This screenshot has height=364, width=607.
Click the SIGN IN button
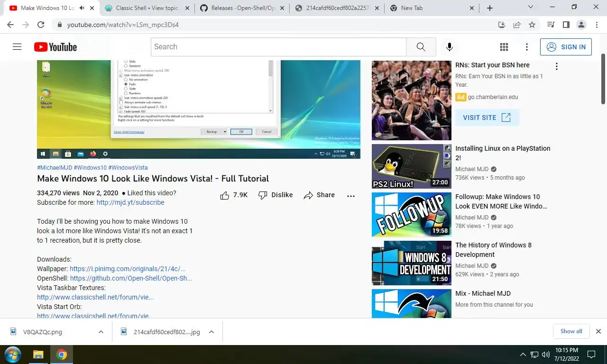[x=566, y=47]
